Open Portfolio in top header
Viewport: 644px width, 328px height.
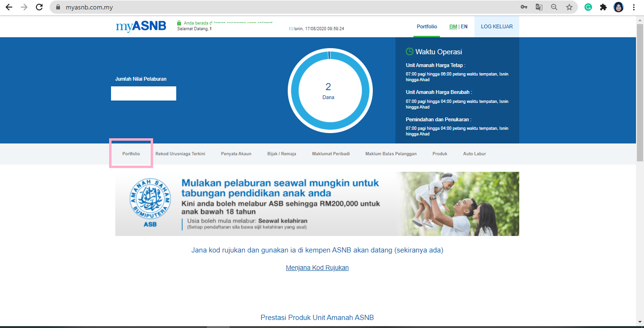pyautogui.click(x=427, y=26)
